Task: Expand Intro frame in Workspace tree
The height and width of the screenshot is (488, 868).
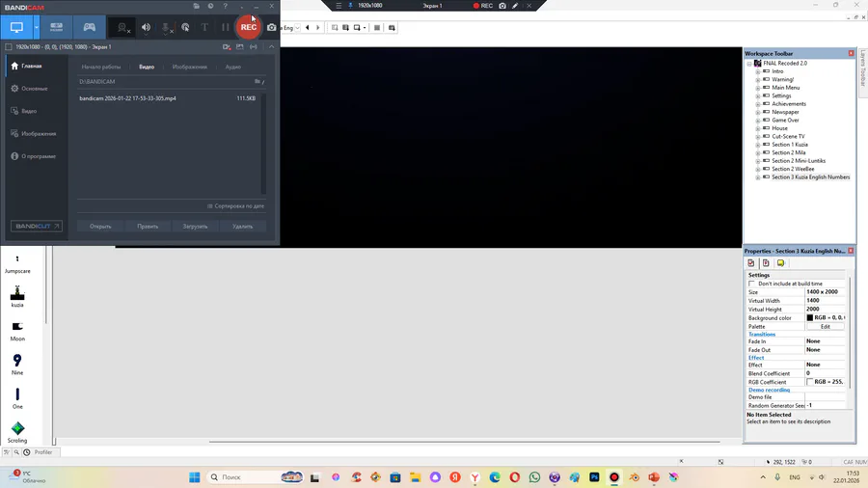Action: coord(758,71)
